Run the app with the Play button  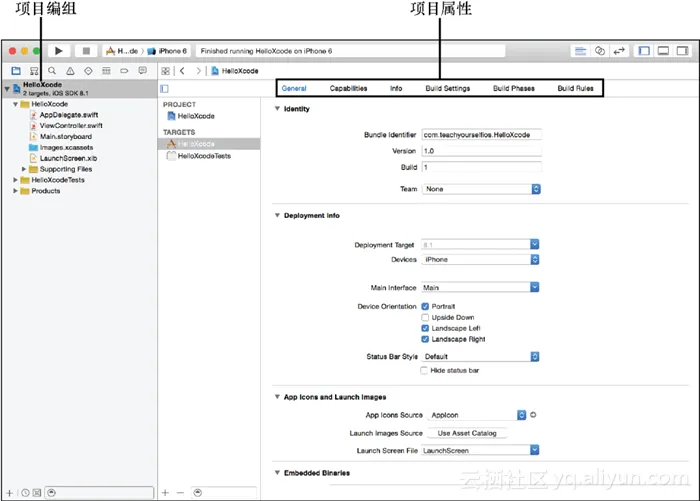(x=58, y=51)
